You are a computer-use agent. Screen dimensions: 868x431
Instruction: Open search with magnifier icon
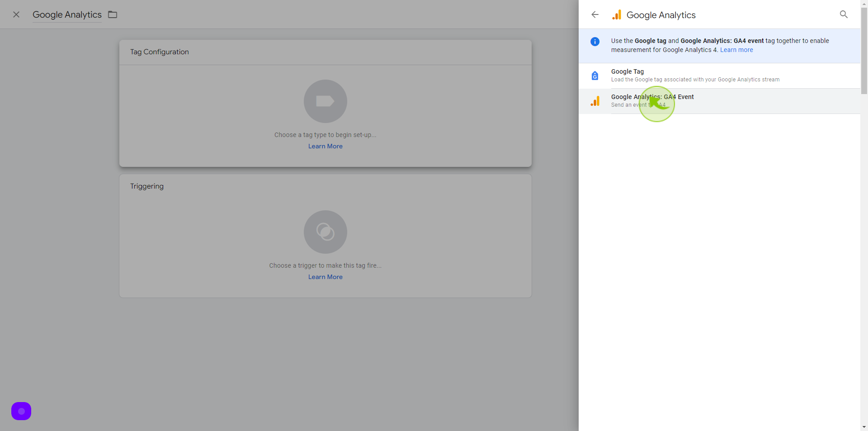(x=844, y=14)
